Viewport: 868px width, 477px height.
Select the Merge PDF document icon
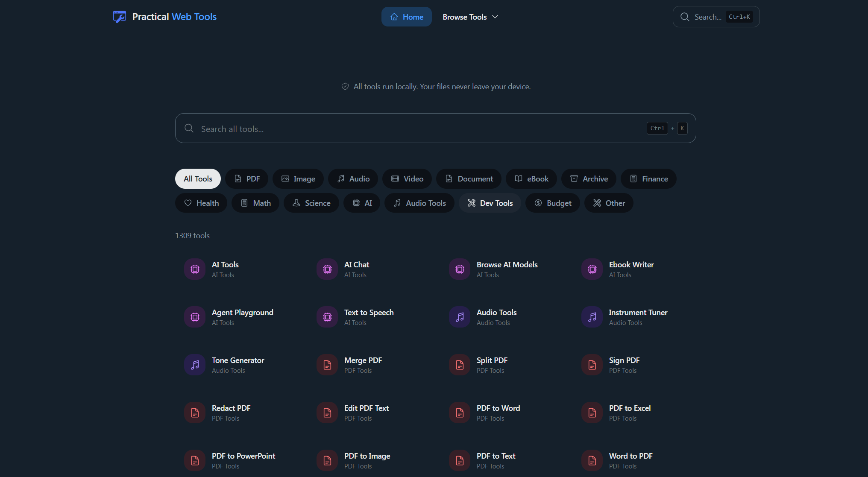coord(327,365)
